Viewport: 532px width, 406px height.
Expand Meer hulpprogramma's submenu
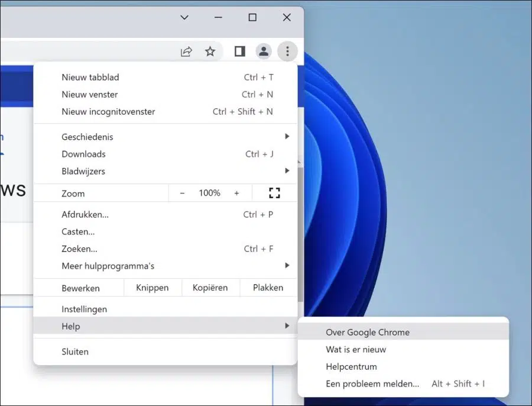(166, 266)
